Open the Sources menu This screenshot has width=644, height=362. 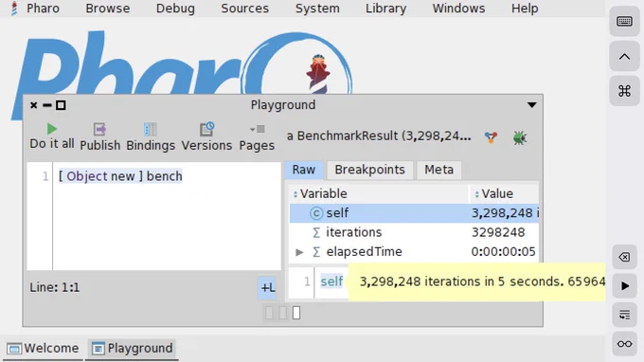(244, 9)
